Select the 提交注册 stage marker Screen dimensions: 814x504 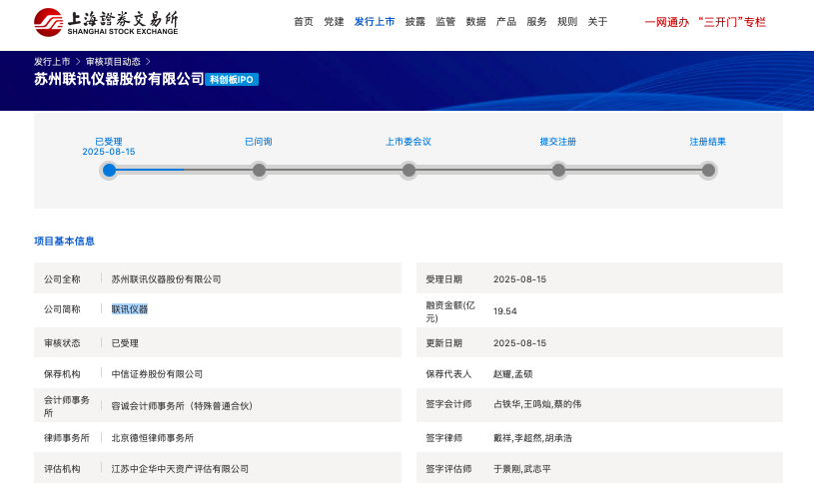pyautogui.click(x=558, y=170)
